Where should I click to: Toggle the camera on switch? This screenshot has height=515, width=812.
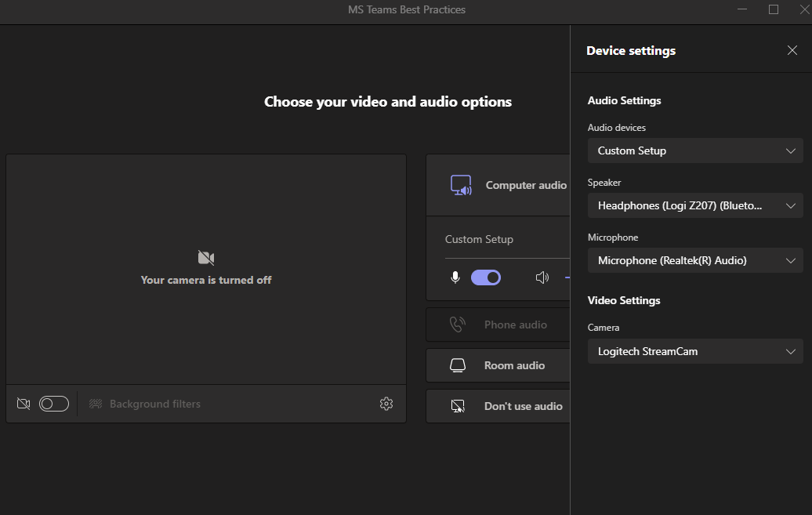point(54,404)
